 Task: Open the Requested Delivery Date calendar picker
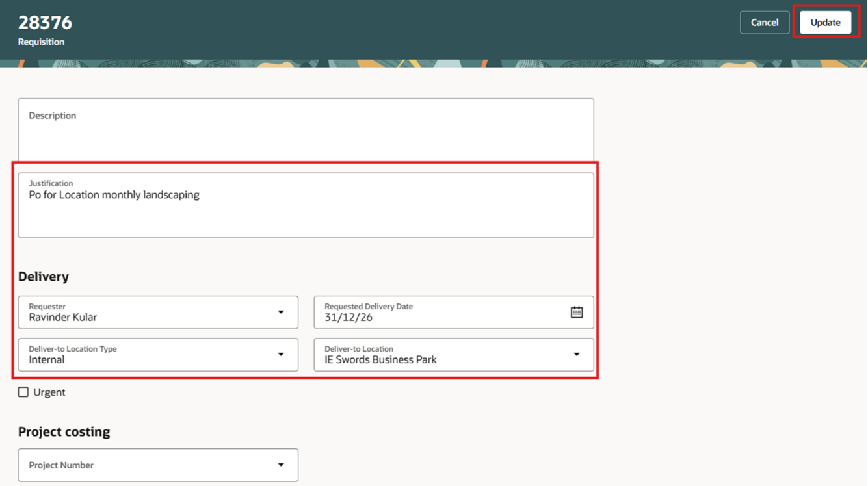[577, 313]
